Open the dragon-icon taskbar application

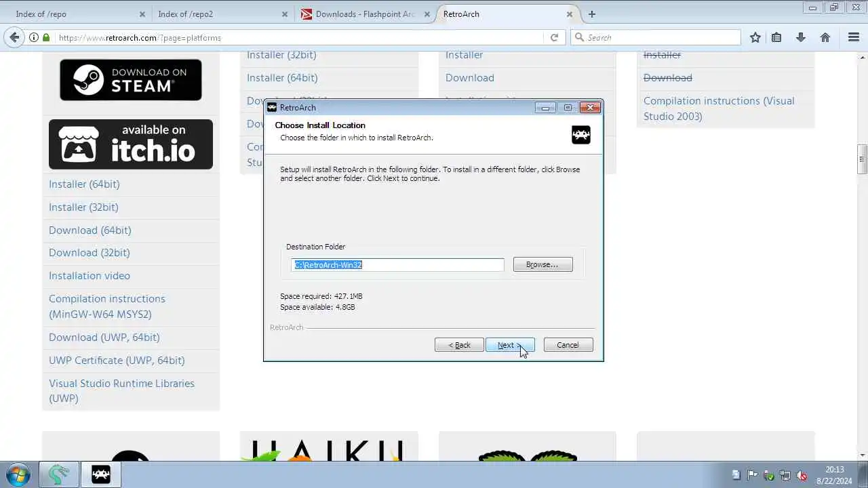(58, 474)
